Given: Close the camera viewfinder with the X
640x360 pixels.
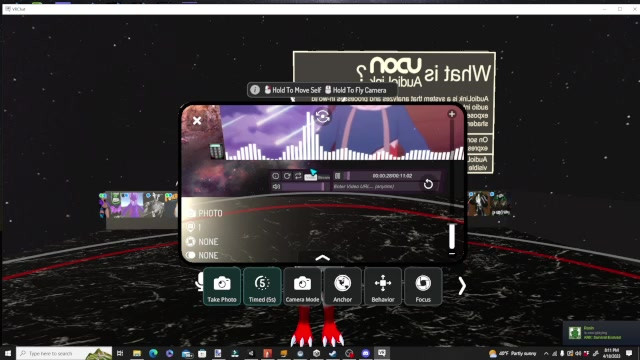Looking at the screenshot, I should 197,120.
